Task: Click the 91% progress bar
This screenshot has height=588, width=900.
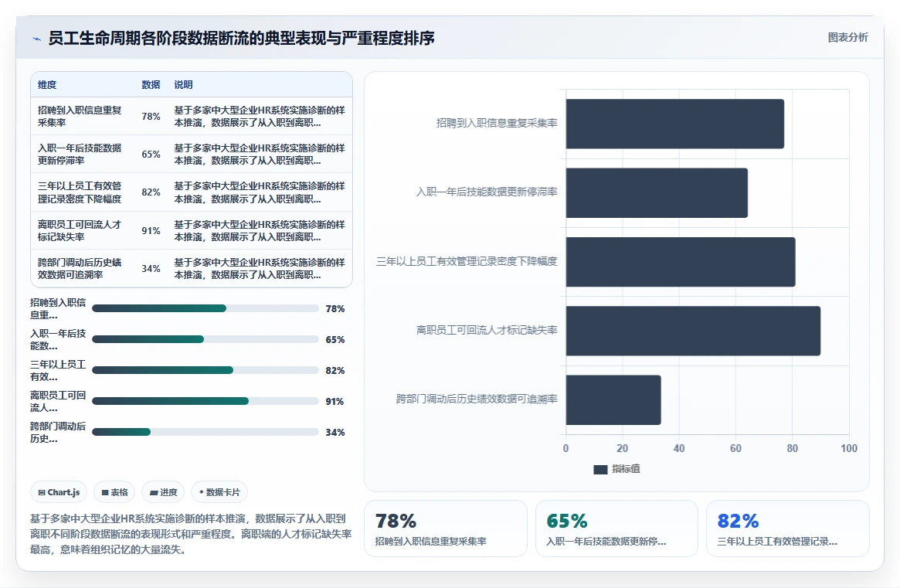Action: 205,401
